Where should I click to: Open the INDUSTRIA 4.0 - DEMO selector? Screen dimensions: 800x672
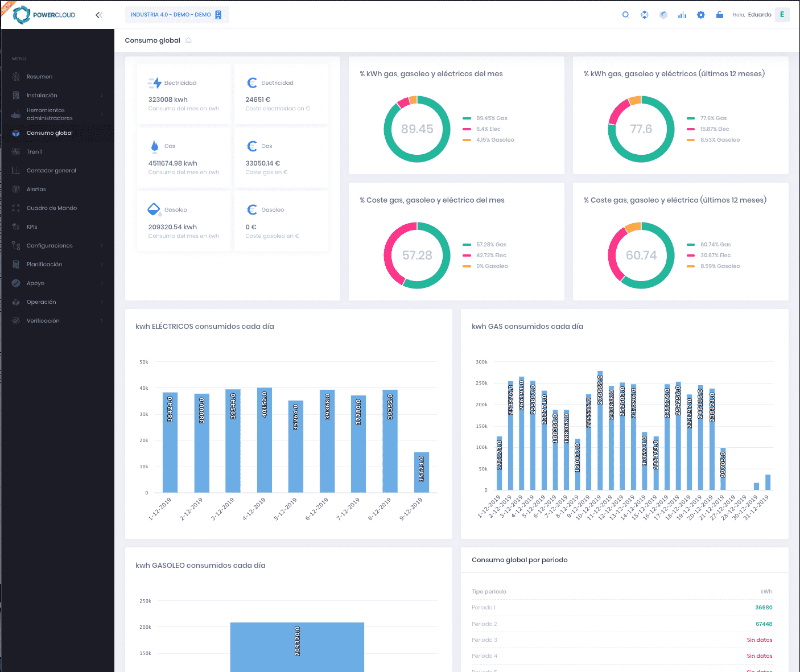(x=176, y=15)
